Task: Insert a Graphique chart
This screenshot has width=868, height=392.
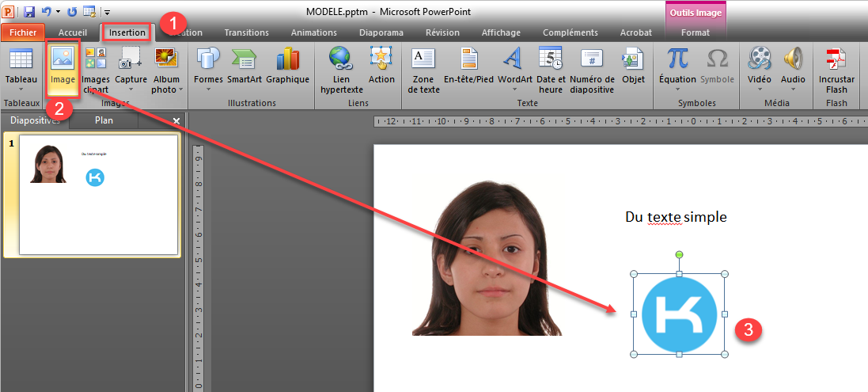Action: point(287,67)
